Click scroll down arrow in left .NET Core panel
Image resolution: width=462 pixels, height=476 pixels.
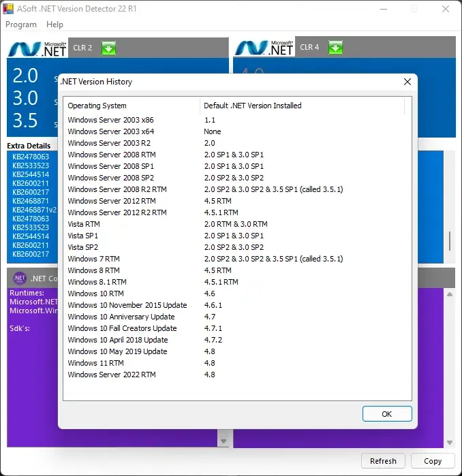point(224,441)
